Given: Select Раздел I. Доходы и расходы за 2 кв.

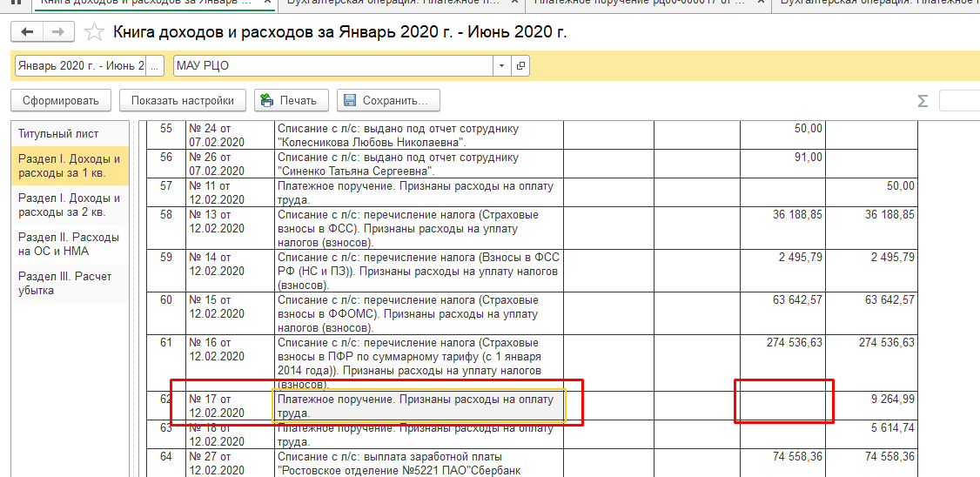Looking at the screenshot, I should (69, 205).
